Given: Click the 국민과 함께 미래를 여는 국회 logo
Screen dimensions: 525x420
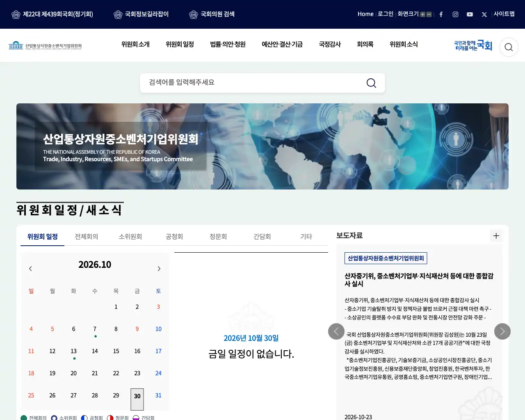Looking at the screenshot, I should tap(473, 46).
